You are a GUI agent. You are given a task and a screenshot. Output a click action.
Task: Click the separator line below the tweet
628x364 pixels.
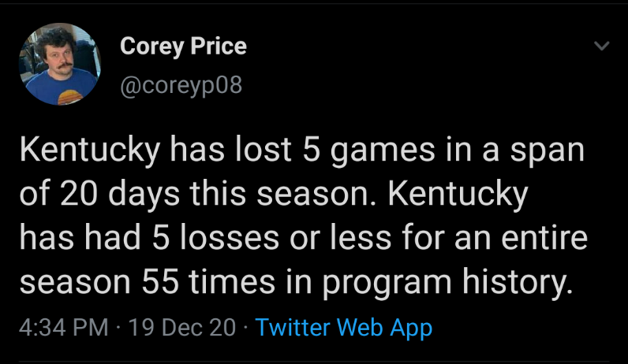[314, 362]
